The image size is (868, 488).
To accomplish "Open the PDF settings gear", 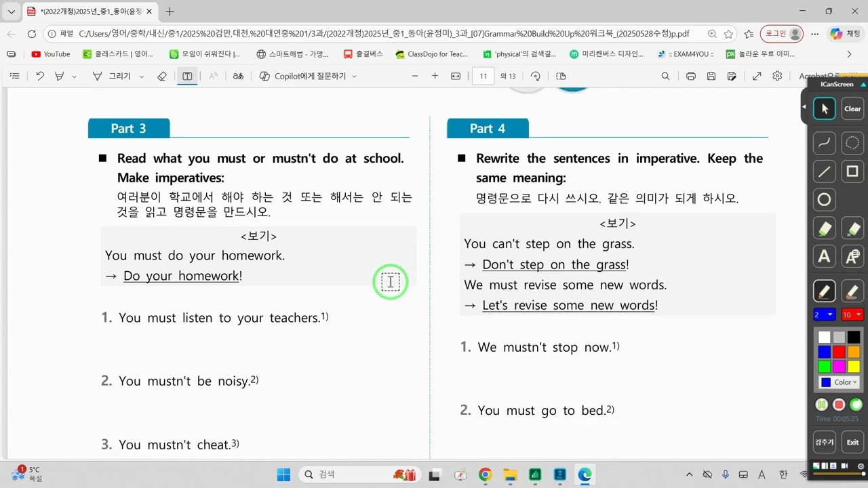I will [778, 76].
